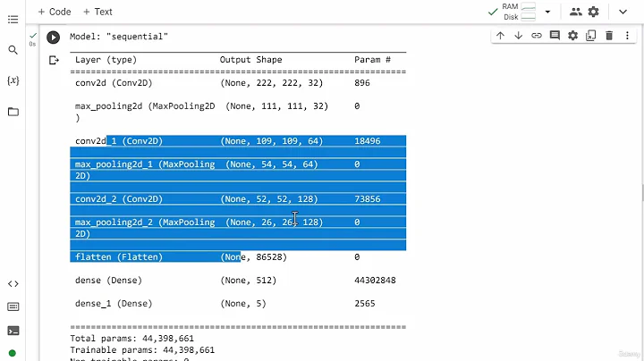Screen dimensions: 644x361
Task: Click the "Layer (type)" column header
Action: coord(106,60)
